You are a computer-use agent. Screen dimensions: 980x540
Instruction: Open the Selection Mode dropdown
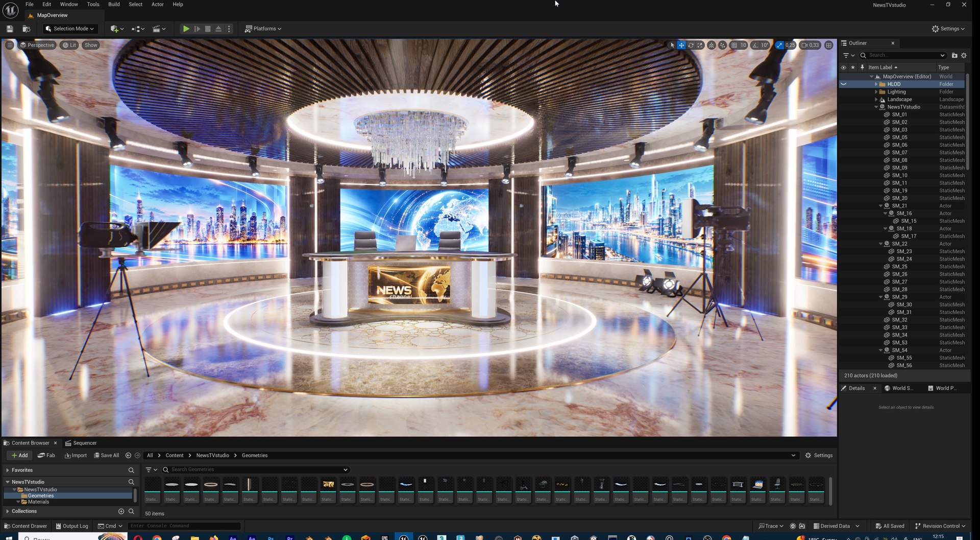(70, 29)
